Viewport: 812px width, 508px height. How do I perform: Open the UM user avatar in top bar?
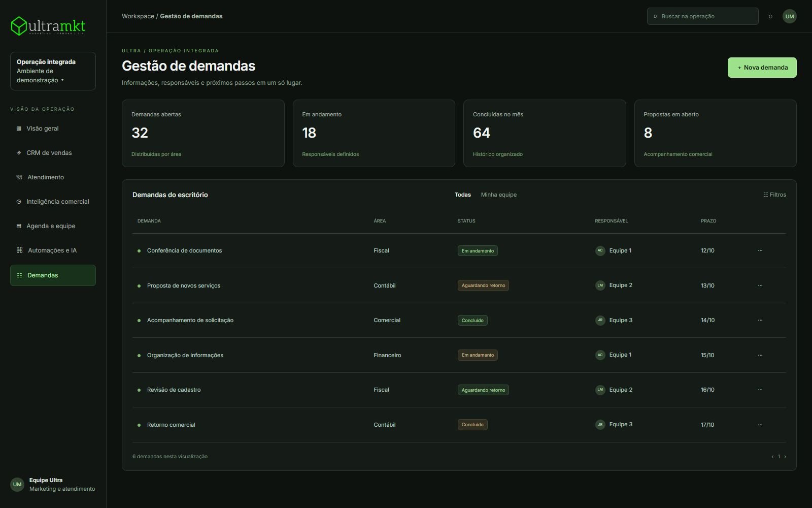coord(790,16)
